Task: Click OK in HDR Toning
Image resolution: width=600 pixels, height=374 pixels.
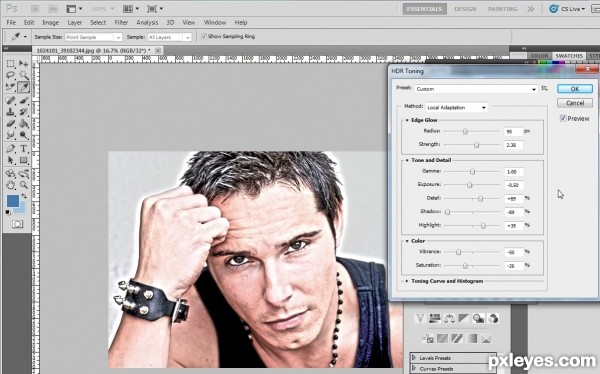Action: point(575,89)
